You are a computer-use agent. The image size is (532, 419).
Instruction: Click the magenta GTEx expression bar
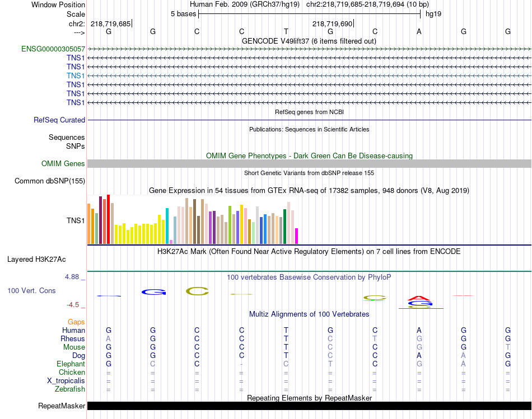(297, 236)
